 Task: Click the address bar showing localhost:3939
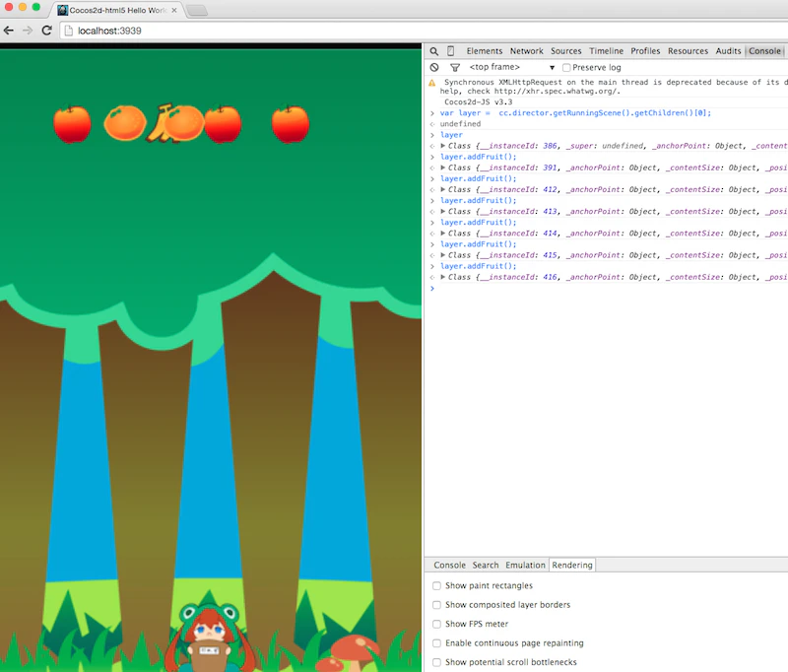pos(425,31)
